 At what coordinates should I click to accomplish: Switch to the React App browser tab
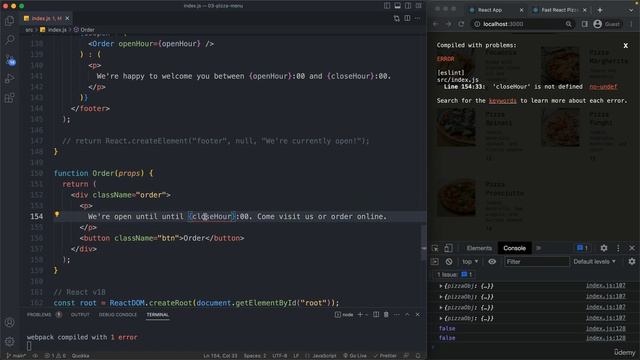tap(496, 10)
